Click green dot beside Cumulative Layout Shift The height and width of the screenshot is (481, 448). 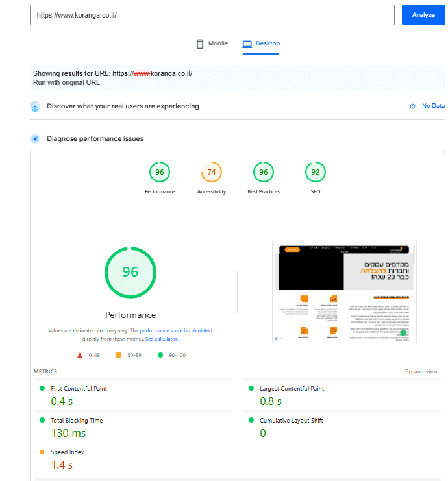pos(251,420)
